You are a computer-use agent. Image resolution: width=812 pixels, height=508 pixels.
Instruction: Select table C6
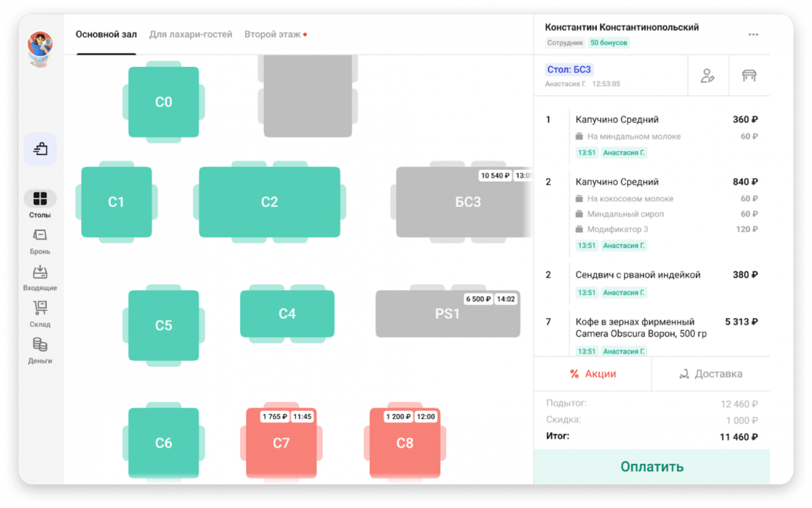[x=163, y=443]
